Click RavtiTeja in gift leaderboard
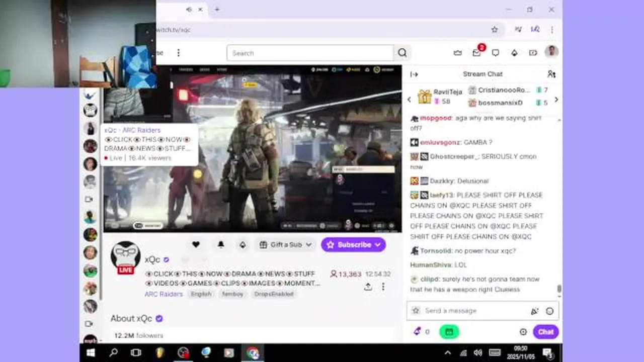644x362 pixels. (448, 92)
